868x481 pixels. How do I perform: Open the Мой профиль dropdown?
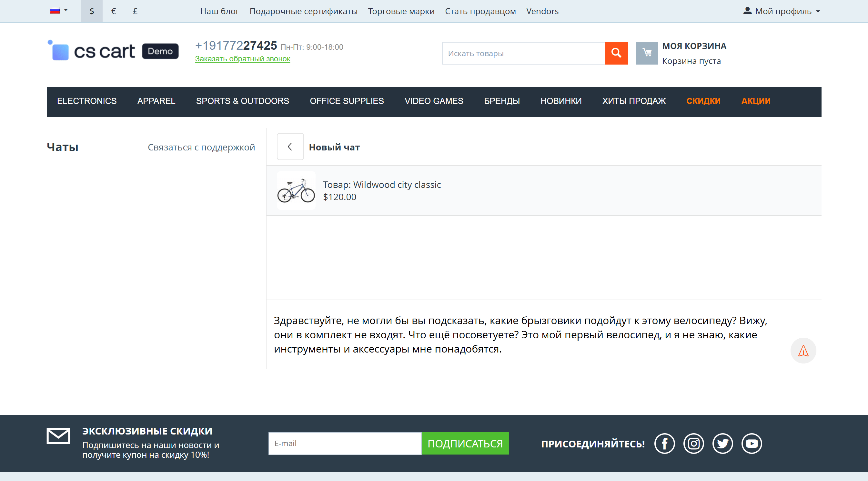(x=782, y=11)
